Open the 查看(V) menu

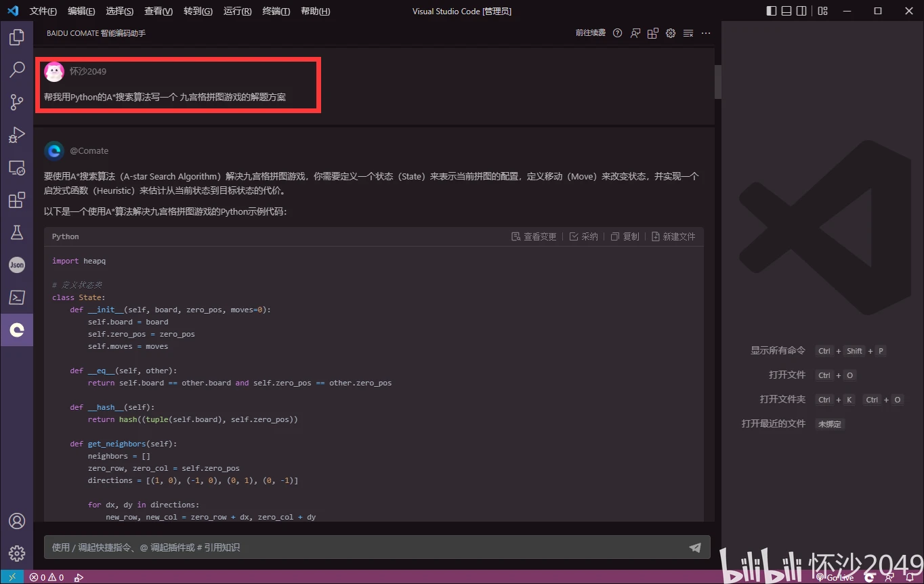[x=159, y=12]
